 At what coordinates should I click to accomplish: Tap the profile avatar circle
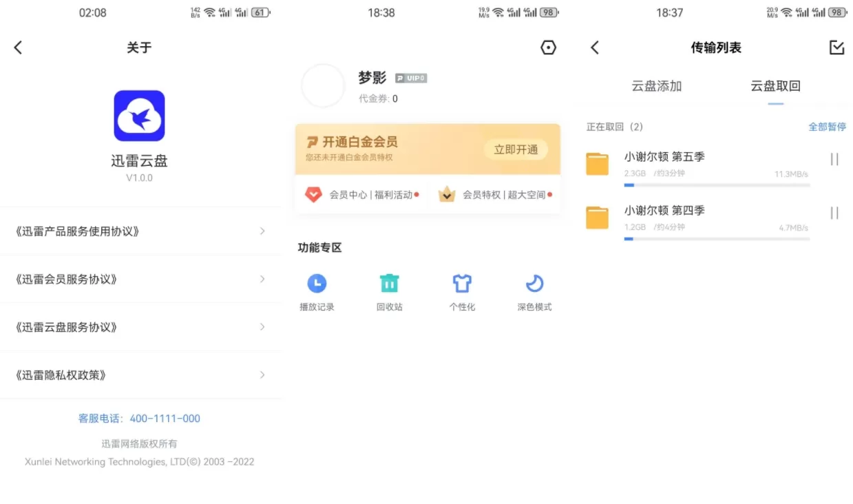(323, 86)
